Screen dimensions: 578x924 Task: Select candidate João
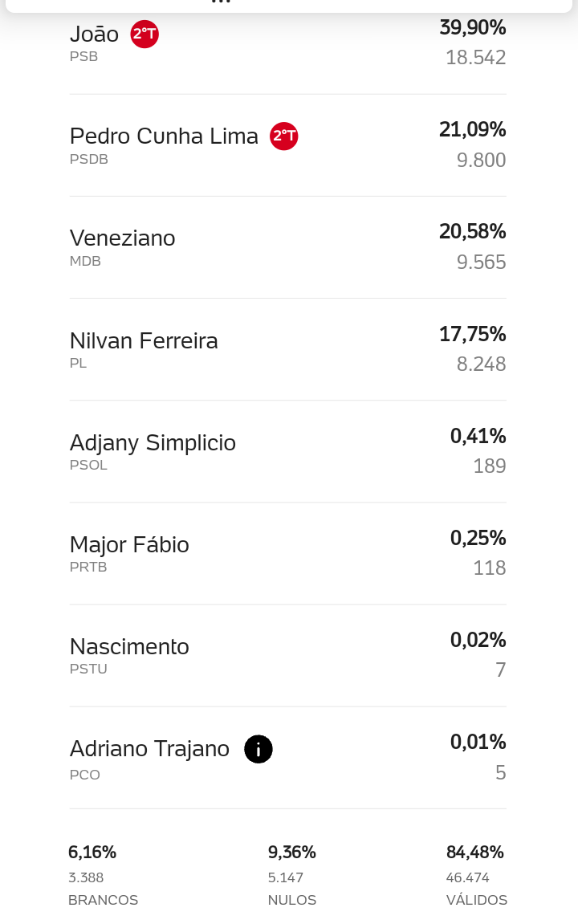94,35
